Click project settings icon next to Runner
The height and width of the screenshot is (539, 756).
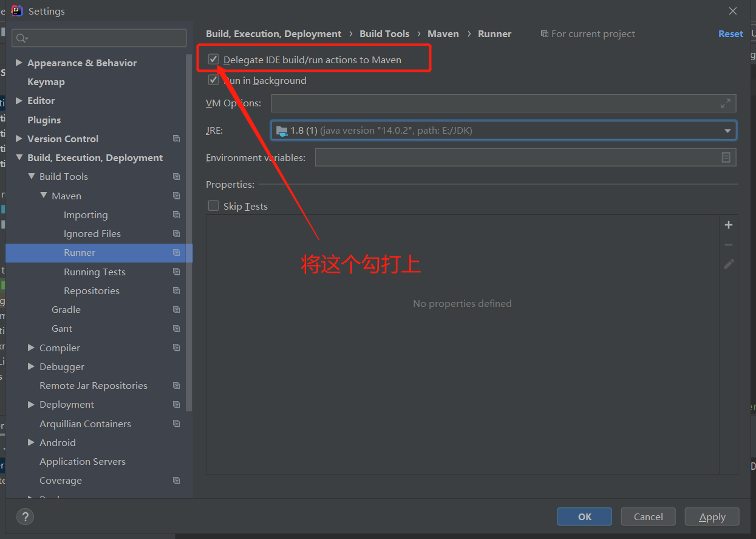[x=176, y=253]
